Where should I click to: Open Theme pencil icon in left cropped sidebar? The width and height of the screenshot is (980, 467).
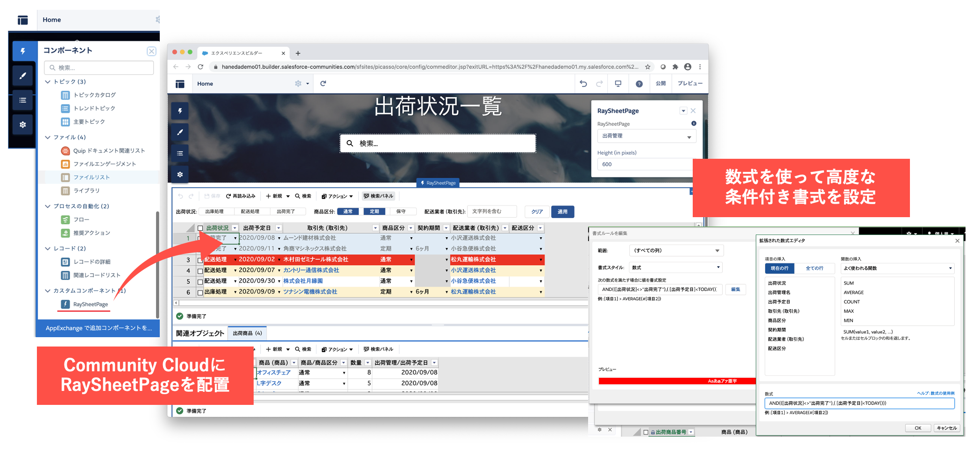(22, 76)
